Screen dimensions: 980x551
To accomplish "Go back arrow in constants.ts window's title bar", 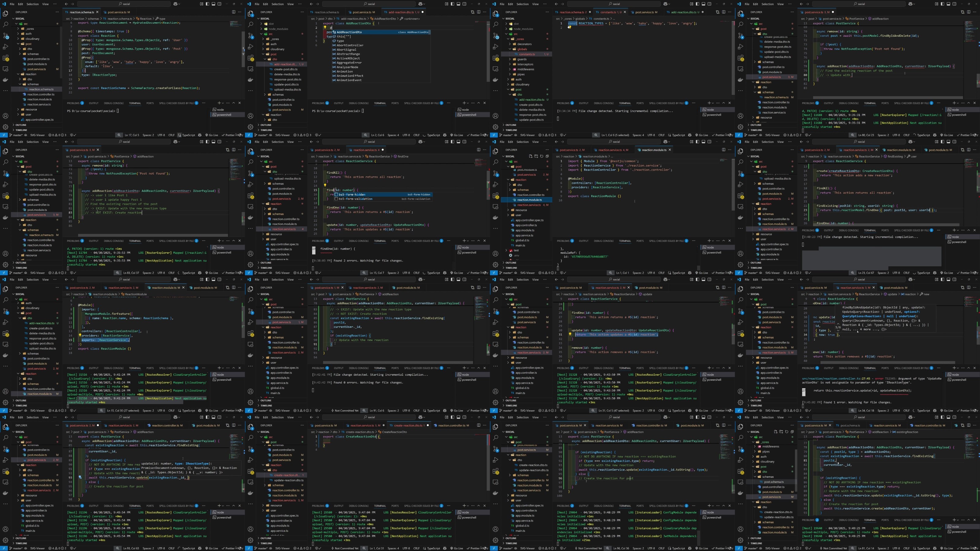I will pyautogui.click(x=556, y=4).
